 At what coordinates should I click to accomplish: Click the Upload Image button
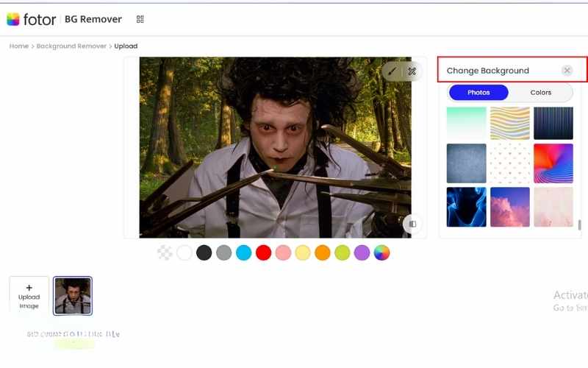(29, 297)
